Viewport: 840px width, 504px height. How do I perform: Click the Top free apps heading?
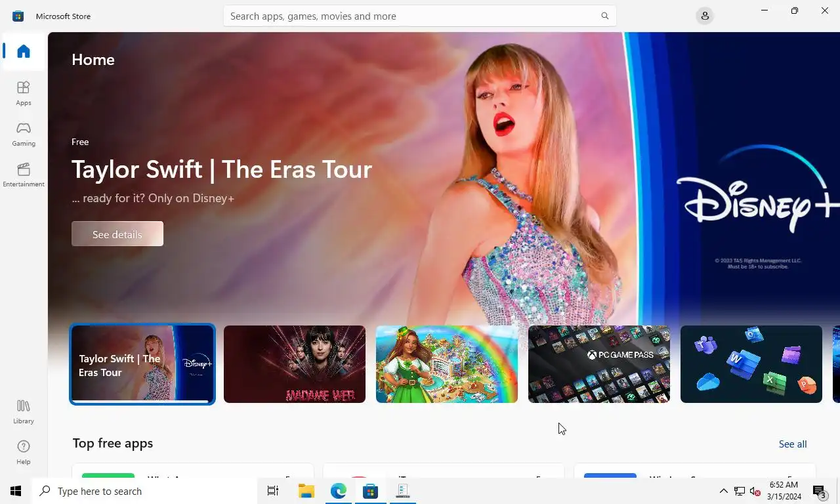pos(113,443)
